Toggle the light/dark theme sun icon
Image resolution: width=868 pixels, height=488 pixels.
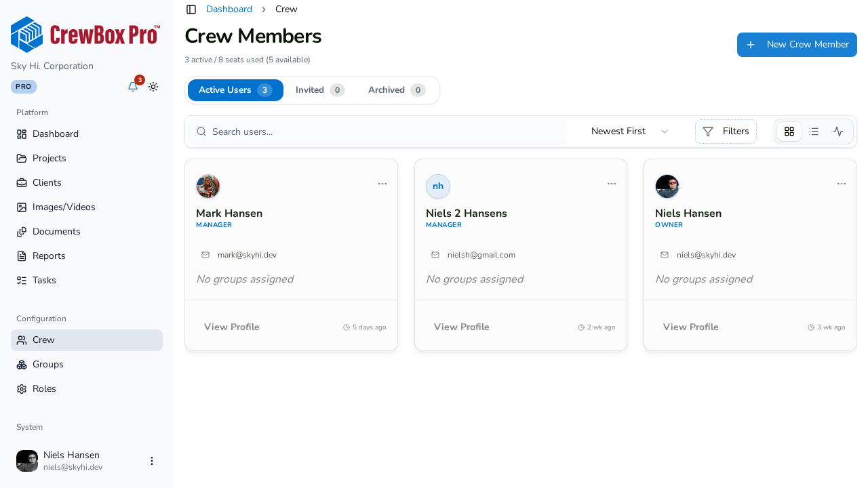pos(153,87)
